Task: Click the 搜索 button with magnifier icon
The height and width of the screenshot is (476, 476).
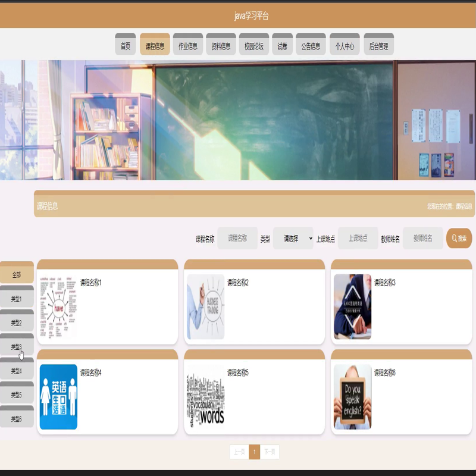Action: 459,239
